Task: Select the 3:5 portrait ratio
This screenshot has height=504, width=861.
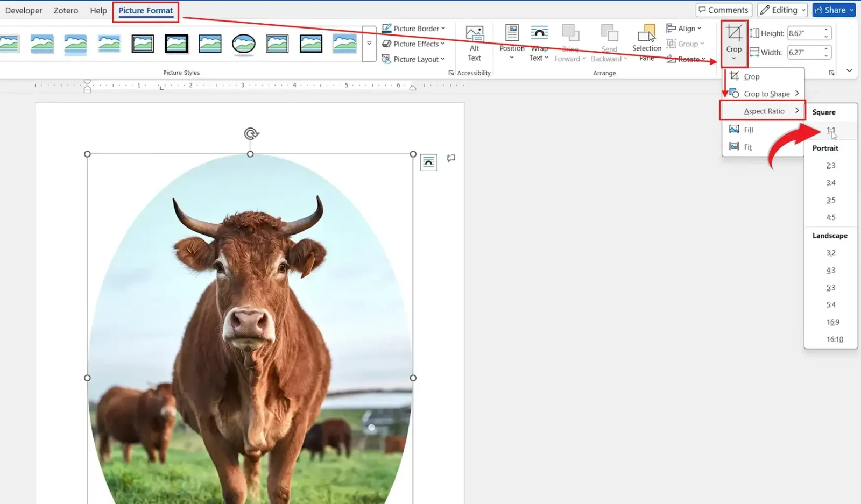Action: click(x=831, y=200)
